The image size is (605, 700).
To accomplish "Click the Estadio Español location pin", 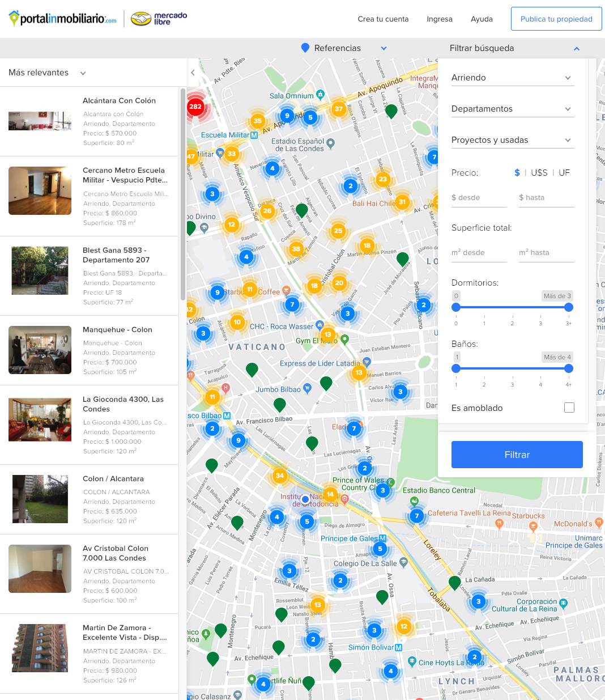I will pyautogui.click(x=331, y=143).
